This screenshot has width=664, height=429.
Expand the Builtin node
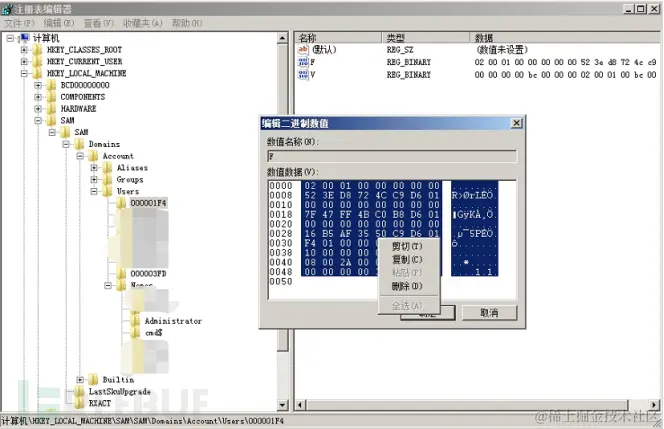tap(80, 380)
